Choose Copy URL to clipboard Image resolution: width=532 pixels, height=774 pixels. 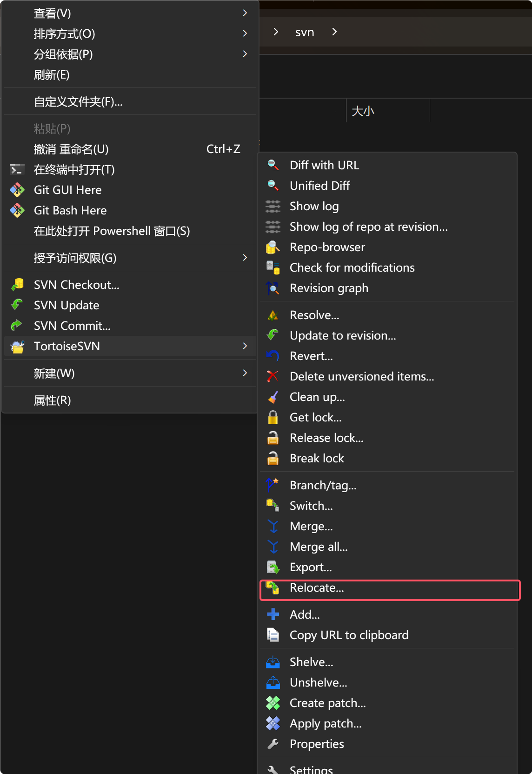(387, 635)
